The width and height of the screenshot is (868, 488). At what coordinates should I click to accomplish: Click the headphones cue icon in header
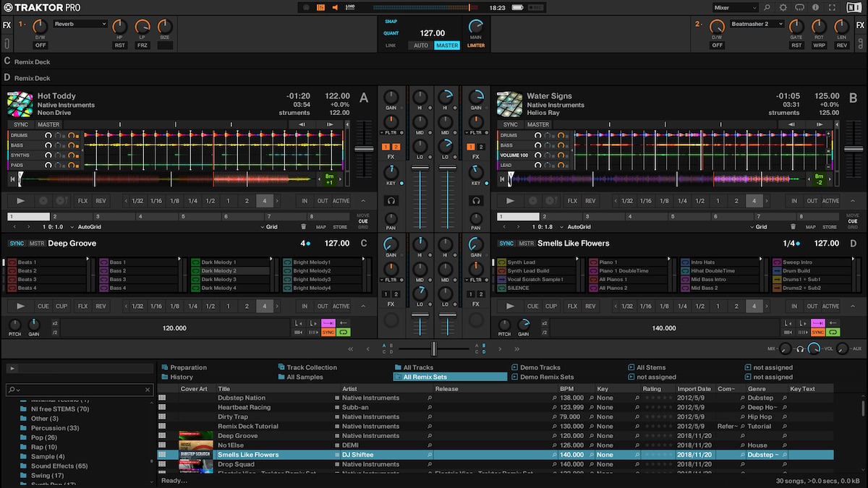[x=800, y=7]
